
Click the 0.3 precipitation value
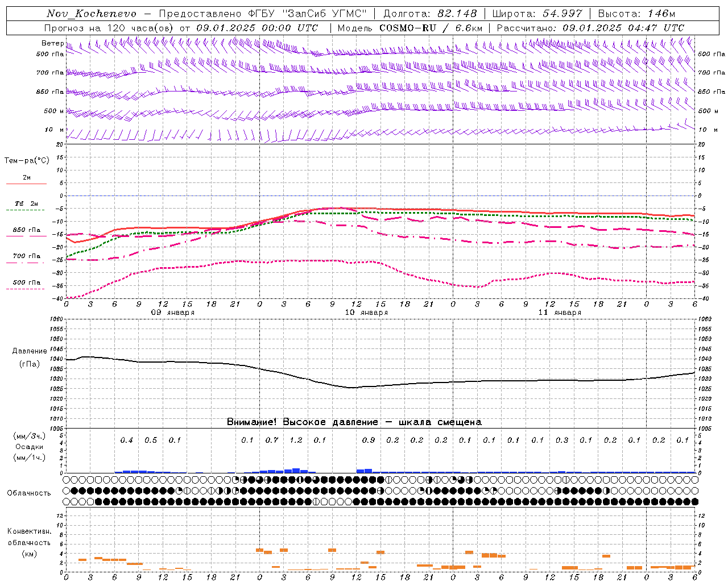[x=562, y=440]
